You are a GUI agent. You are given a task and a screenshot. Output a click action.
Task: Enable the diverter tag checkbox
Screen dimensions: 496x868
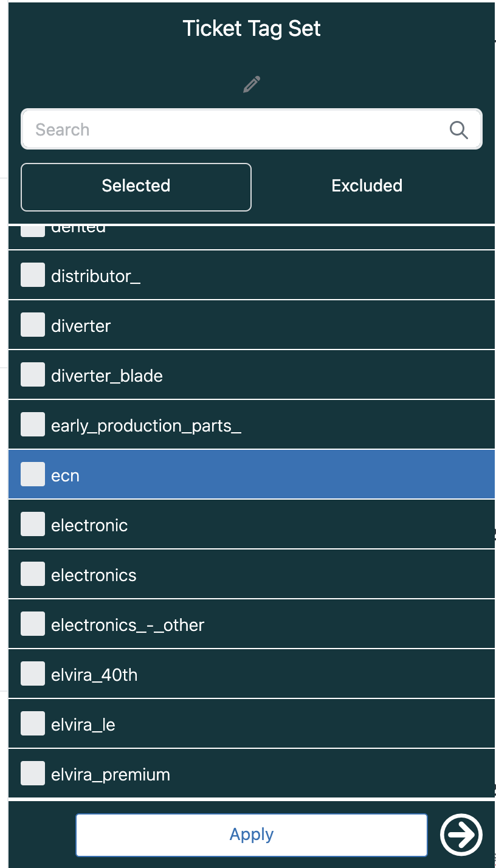click(33, 325)
